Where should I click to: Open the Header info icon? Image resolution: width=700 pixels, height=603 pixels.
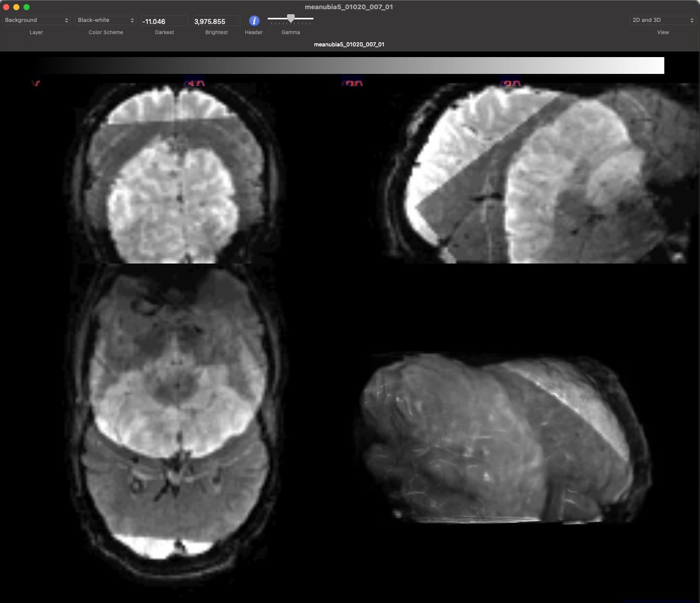(254, 21)
